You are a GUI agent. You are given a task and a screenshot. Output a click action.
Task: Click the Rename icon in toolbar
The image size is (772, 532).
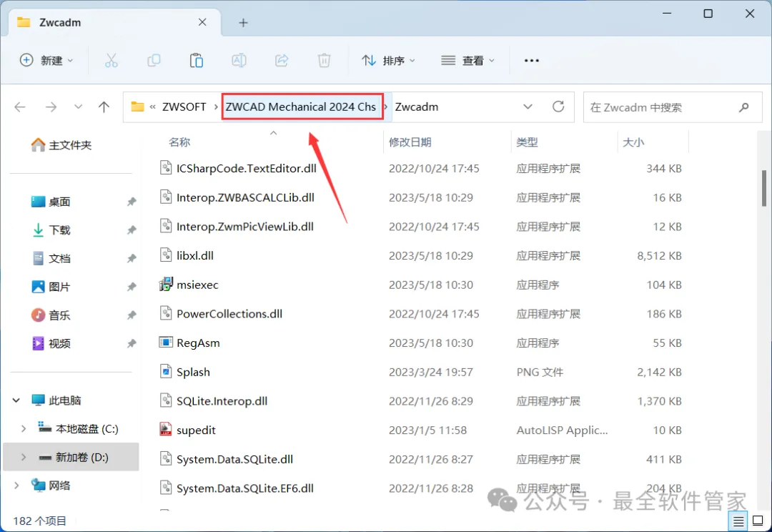coord(239,61)
